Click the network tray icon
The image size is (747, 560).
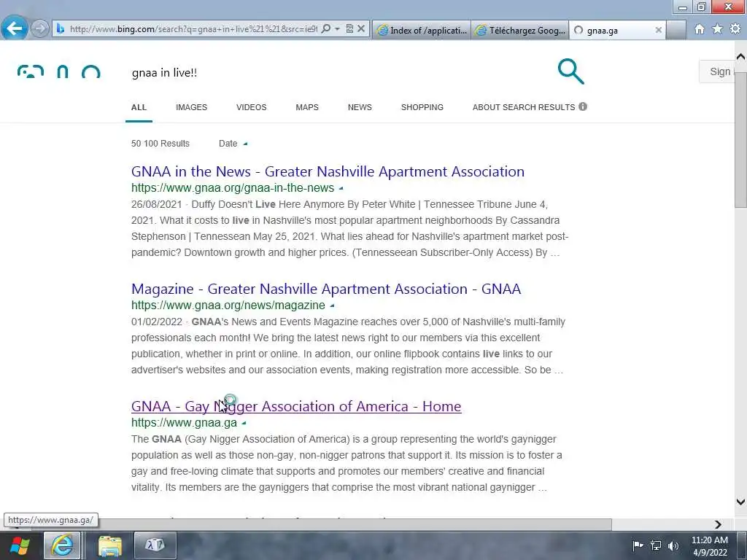tap(656, 545)
